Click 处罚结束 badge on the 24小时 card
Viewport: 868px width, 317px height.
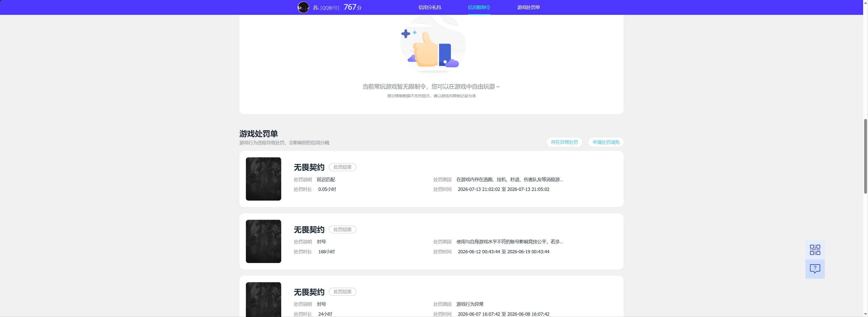click(342, 292)
